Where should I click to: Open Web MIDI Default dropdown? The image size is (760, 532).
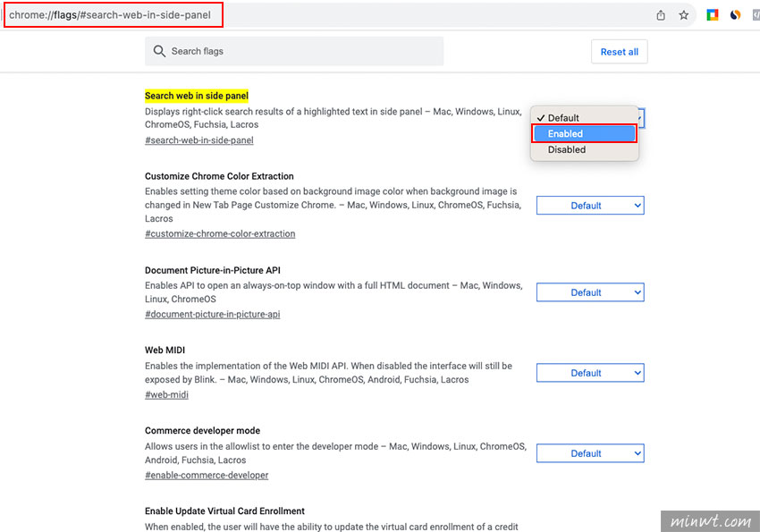(590, 373)
